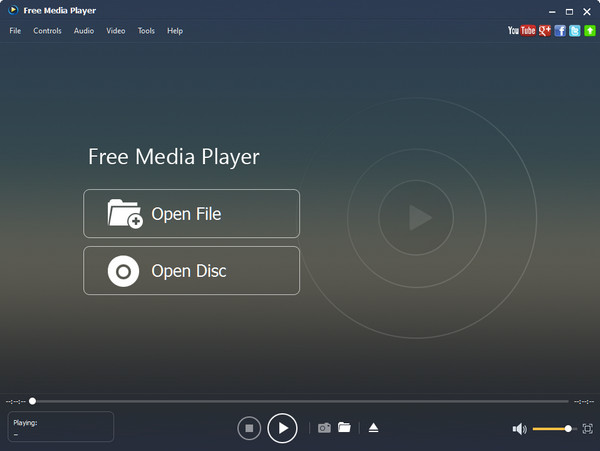Take a snapshot with the camera icon
Image resolution: width=600 pixels, height=451 pixels.
[x=324, y=428]
